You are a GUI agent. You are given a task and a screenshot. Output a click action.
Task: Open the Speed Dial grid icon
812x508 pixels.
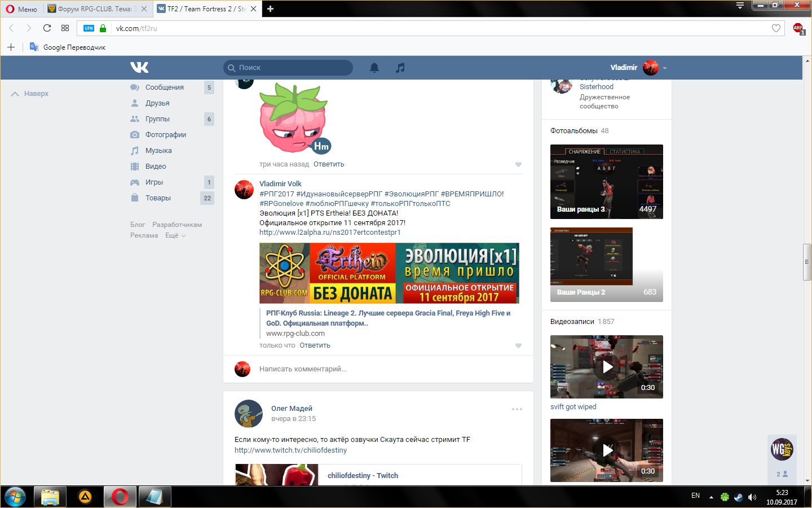pos(65,28)
